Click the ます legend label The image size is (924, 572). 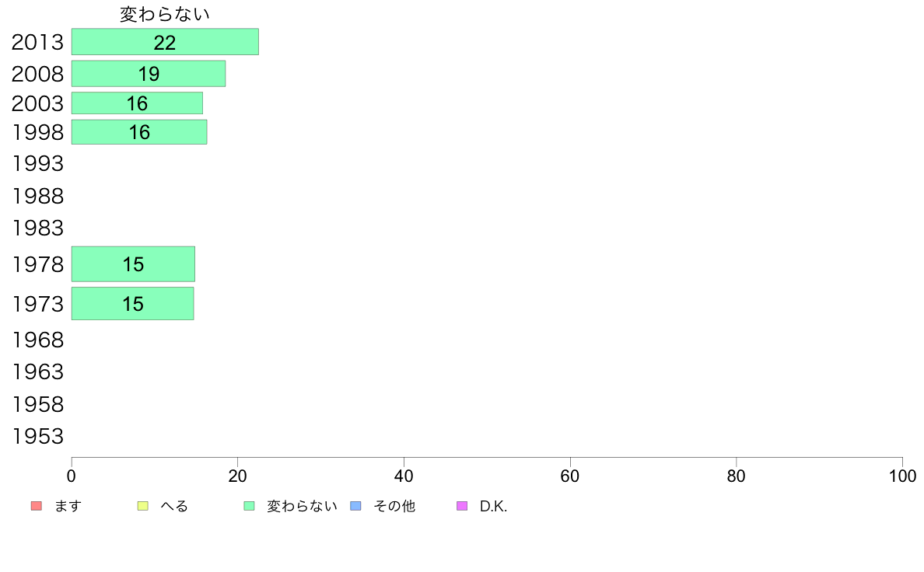click(68, 506)
